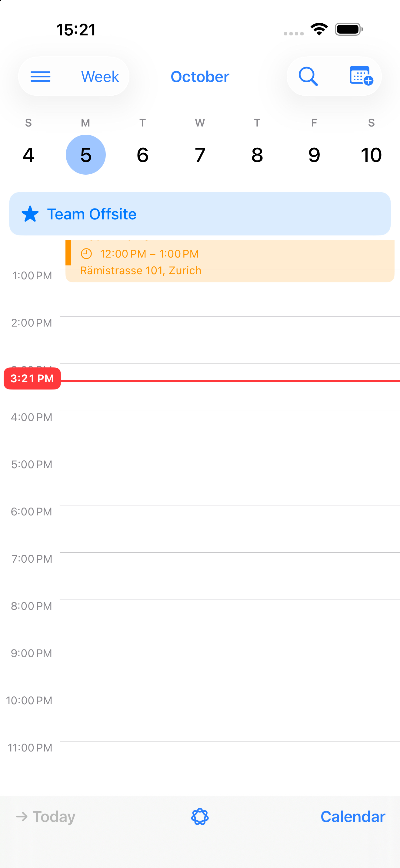400x868 pixels.
Task: Tap the 5:00 PM time slot
Action: pos(230,482)
